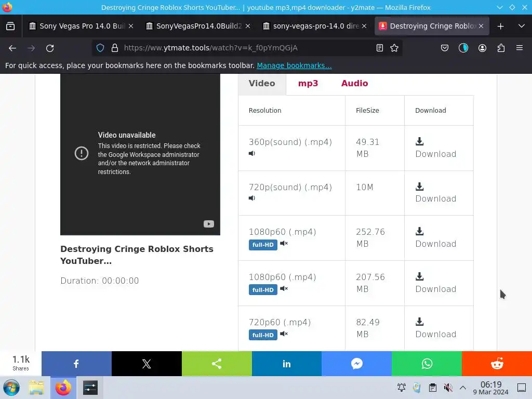Share this page via Messenger
The image size is (532, 399).
pos(356,364)
